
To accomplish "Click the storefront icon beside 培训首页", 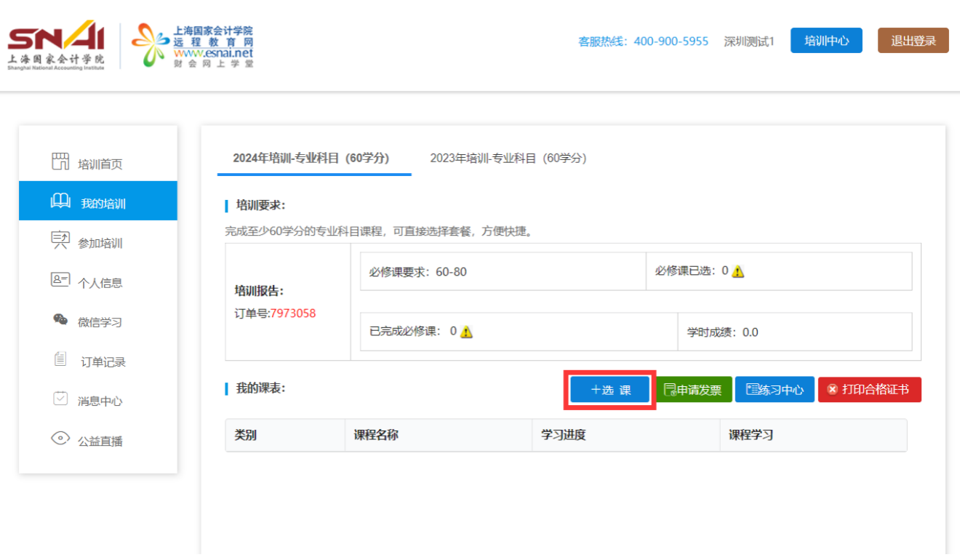I will pyautogui.click(x=60, y=161).
